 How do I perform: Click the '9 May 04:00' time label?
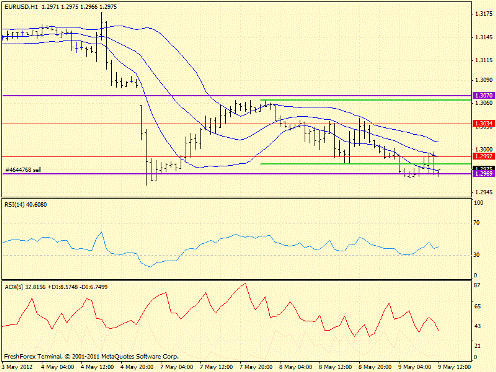pos(415,367)
